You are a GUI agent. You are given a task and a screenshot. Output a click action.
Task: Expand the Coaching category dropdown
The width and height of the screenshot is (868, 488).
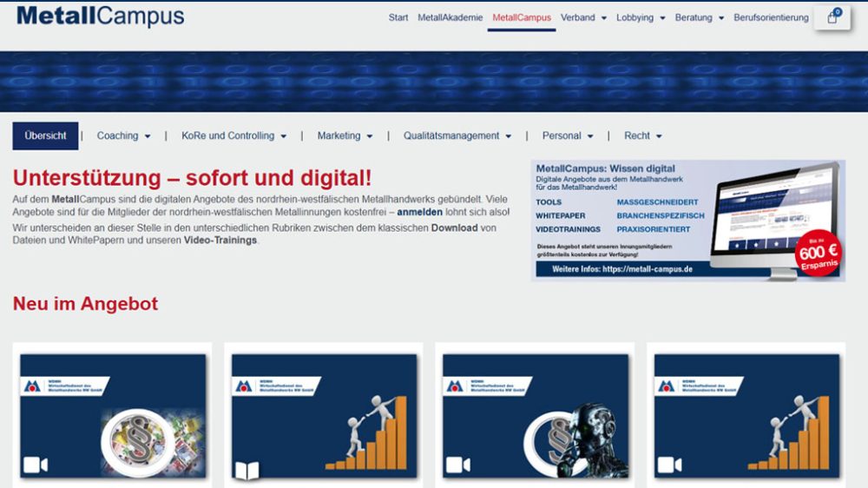[123, 135]
